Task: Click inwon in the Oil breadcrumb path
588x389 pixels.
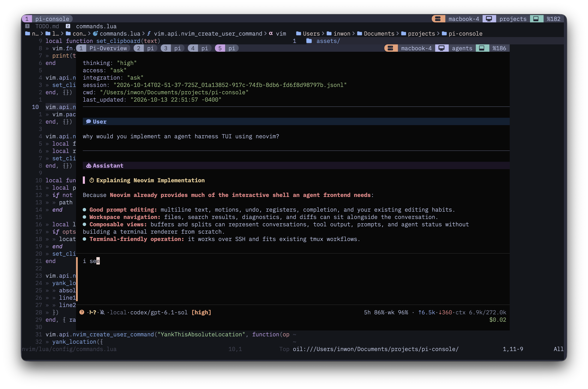Action: click(342, 33)
